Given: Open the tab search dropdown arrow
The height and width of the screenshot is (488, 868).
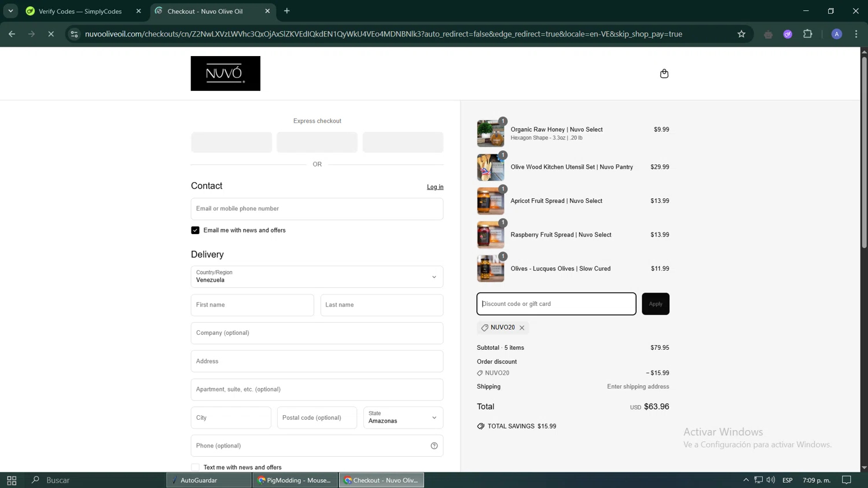Looking at the screenshot, I should [10, 11].
